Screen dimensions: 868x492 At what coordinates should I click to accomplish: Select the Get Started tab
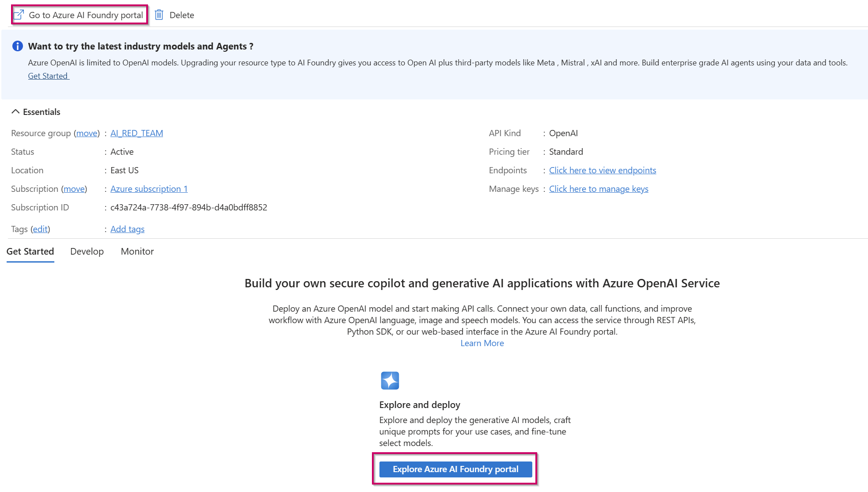pos(30,252)
